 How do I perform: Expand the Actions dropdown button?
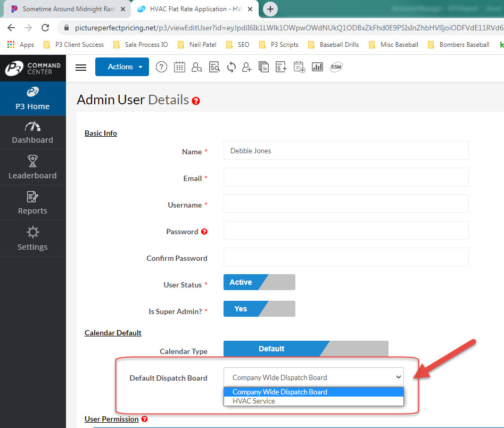[122, 67]
